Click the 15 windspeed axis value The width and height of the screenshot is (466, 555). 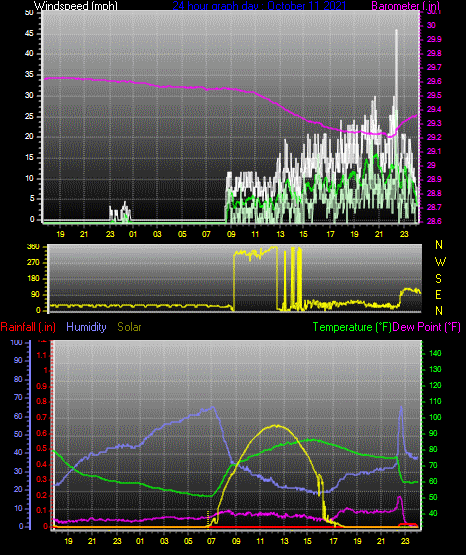click(x=29, y=158)
